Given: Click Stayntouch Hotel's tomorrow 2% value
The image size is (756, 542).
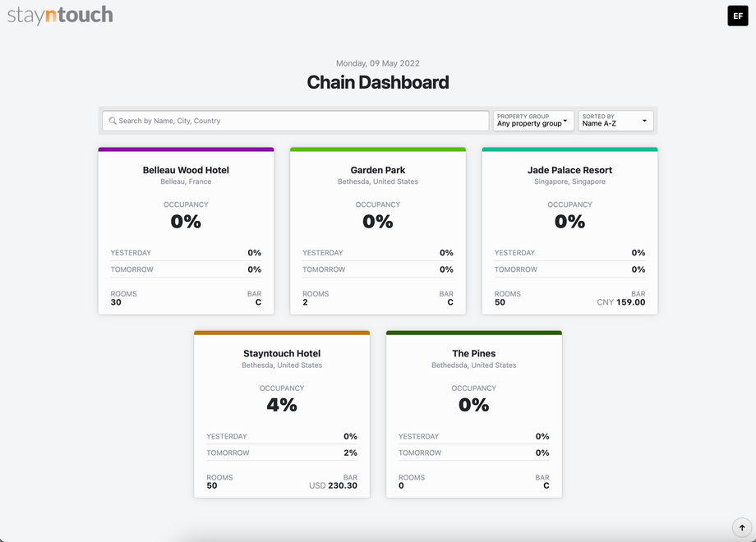Looking at the screenshot, I should pyautogui.click(x=351, y=452).
